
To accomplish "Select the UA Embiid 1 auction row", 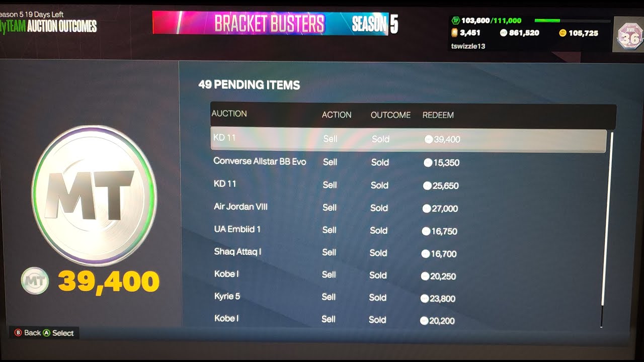I will pos(408,230).
